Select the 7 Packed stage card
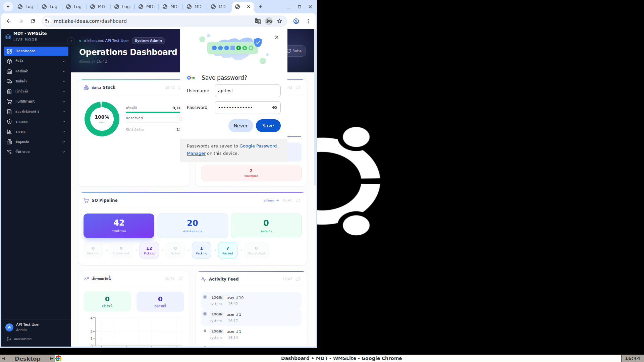Image resolution: width=644 pixels, height=362 pixels. click(228, 250)
